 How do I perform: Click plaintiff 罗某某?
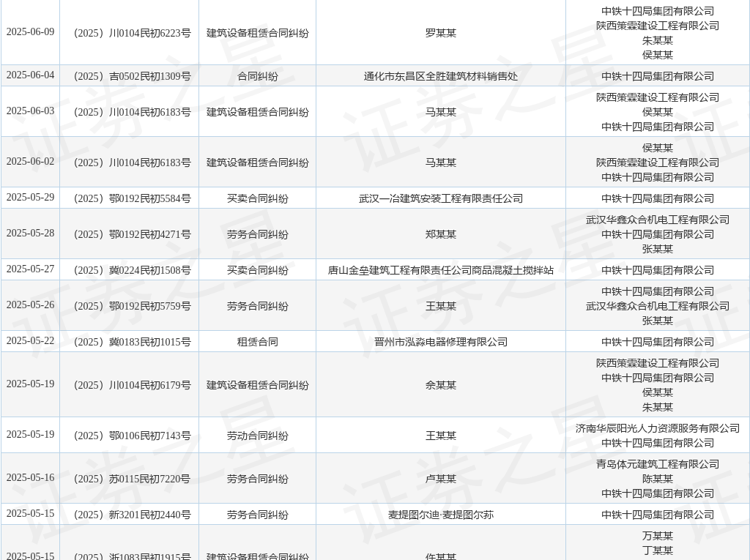[x=440, y=33]
